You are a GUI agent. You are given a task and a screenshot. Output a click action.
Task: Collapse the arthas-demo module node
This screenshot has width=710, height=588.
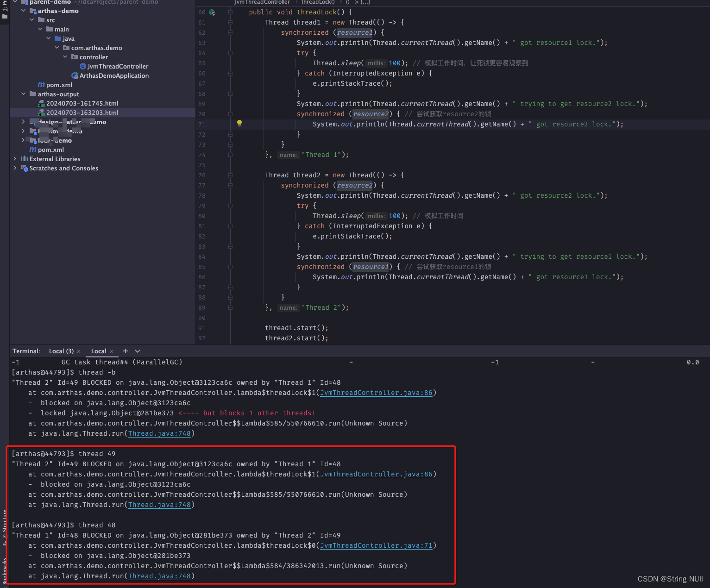[x=24, y=11]
